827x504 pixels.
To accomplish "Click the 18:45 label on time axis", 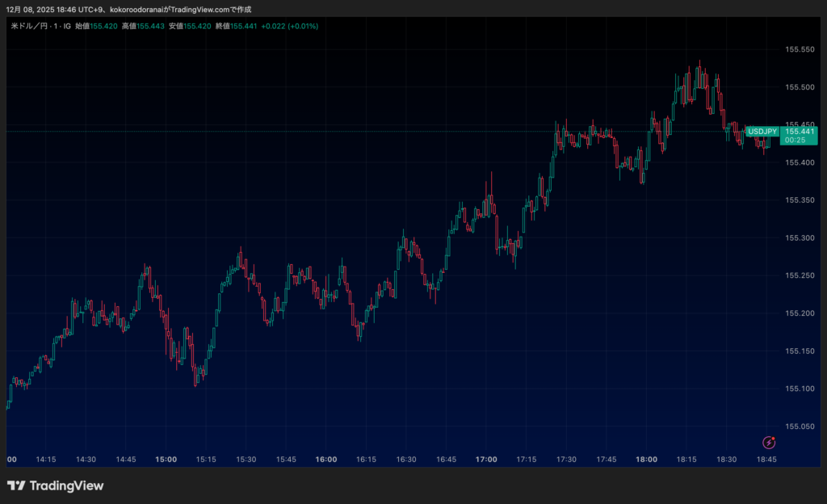I will 766,459.
